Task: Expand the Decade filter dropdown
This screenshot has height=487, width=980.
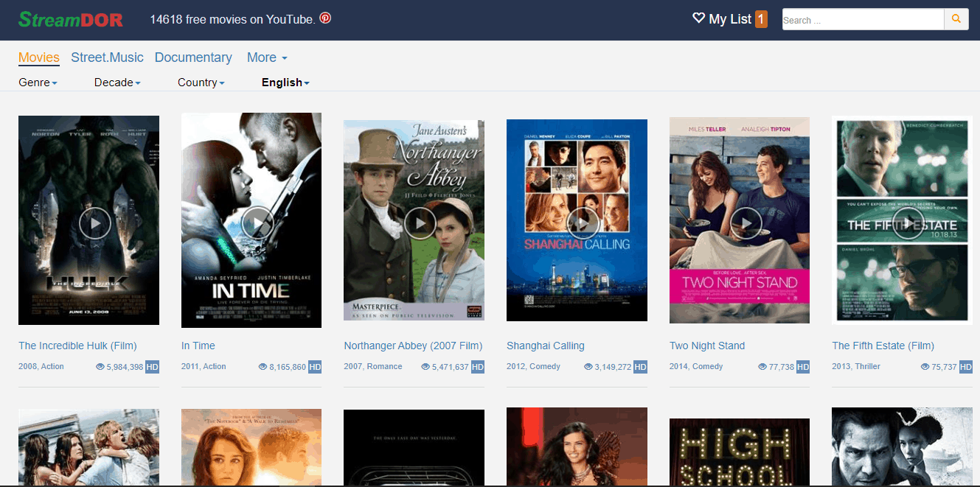Action: (x=117, y=83)
